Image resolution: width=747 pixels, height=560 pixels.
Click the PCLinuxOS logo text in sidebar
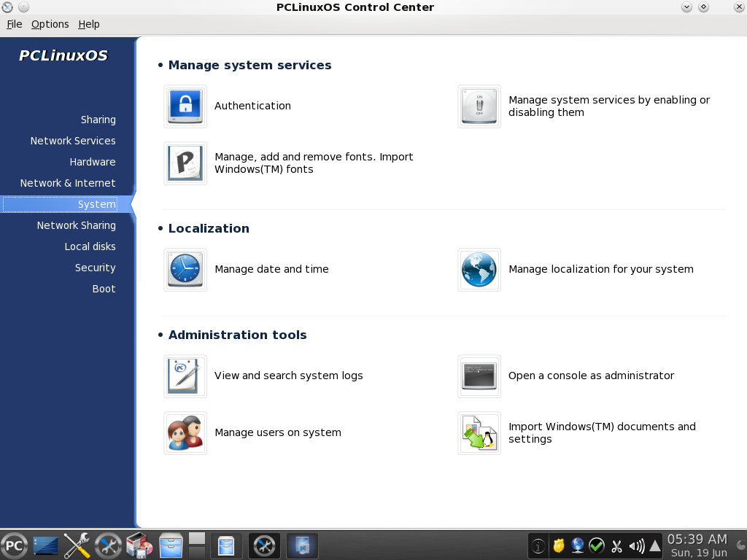63,55
